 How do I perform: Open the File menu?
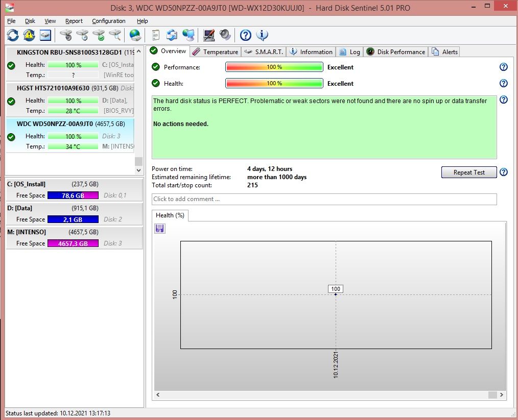[11, 21]
